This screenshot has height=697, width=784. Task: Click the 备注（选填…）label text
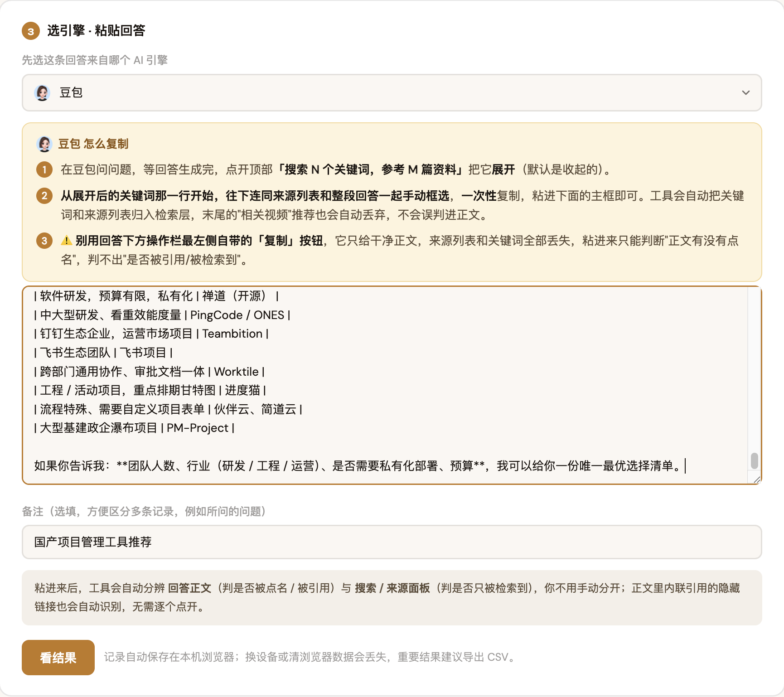point(144,512)
